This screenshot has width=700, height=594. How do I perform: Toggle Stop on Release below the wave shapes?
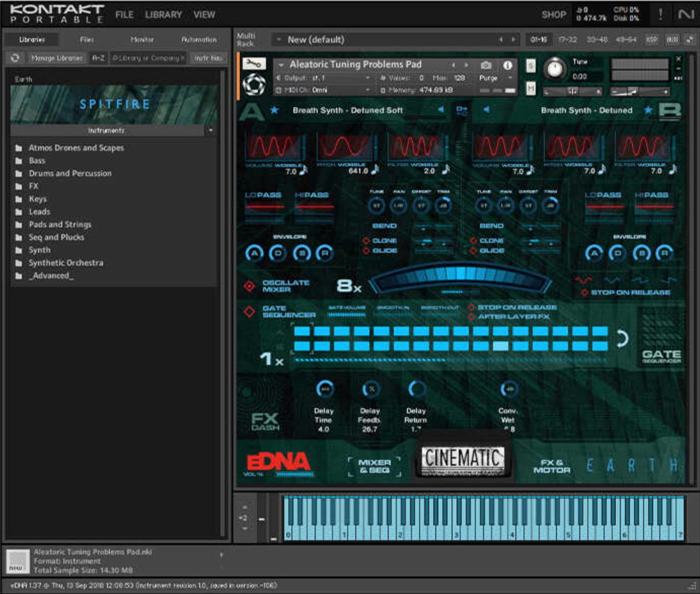tap(584, 293)
